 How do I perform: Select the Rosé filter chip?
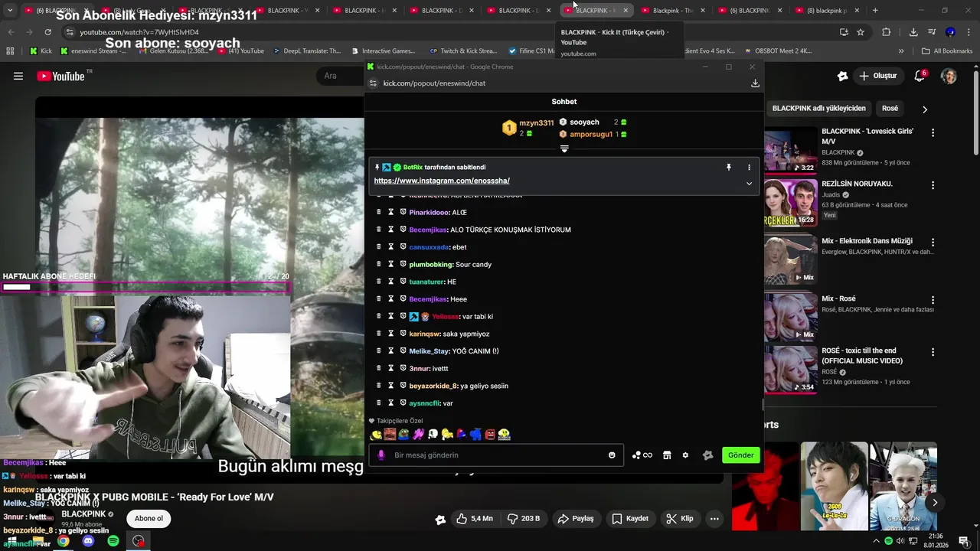[x=890, y=109]
